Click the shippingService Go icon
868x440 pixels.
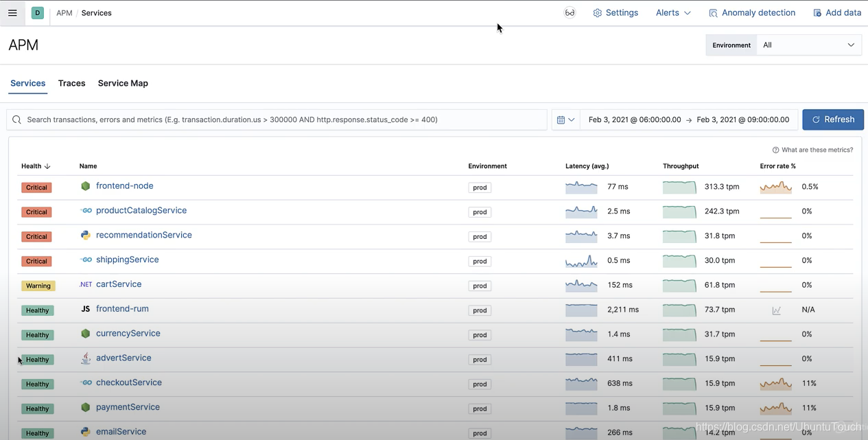pos(85,260)
